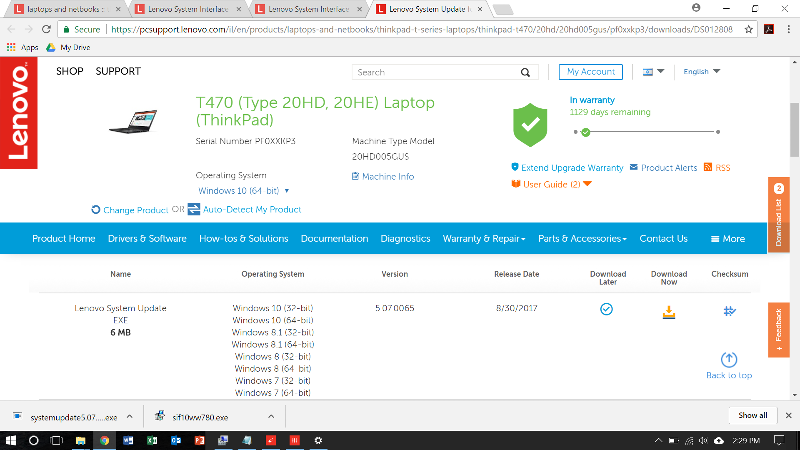Click the User Guide book icon

(516, 184)
